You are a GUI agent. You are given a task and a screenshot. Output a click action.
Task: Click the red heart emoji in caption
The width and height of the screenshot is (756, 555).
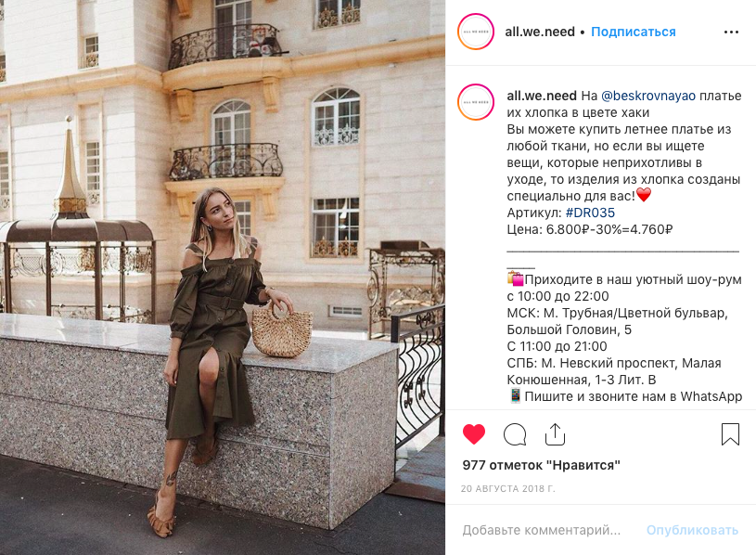[644, 195]
